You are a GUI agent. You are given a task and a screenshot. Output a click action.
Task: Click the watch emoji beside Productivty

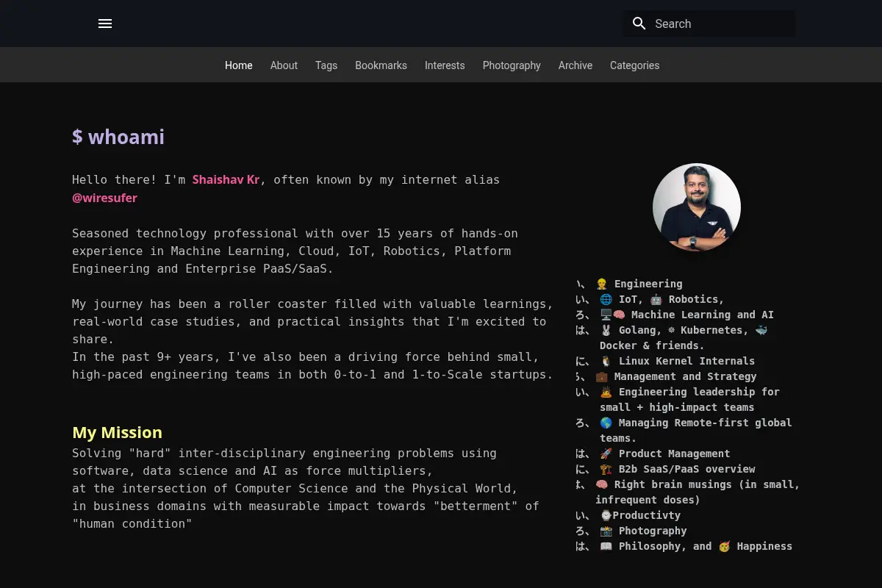[606, 515]
